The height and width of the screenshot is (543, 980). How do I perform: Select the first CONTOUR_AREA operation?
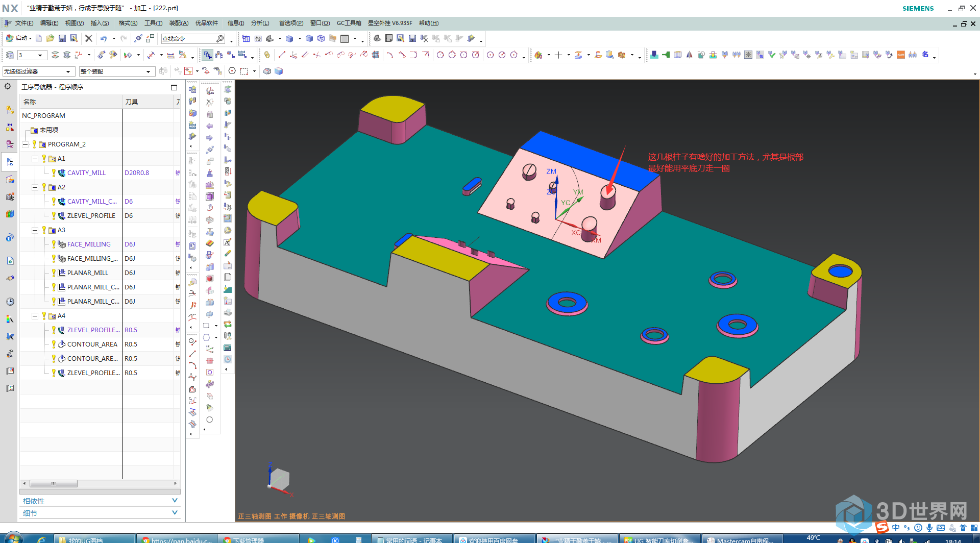pos(92,344)
